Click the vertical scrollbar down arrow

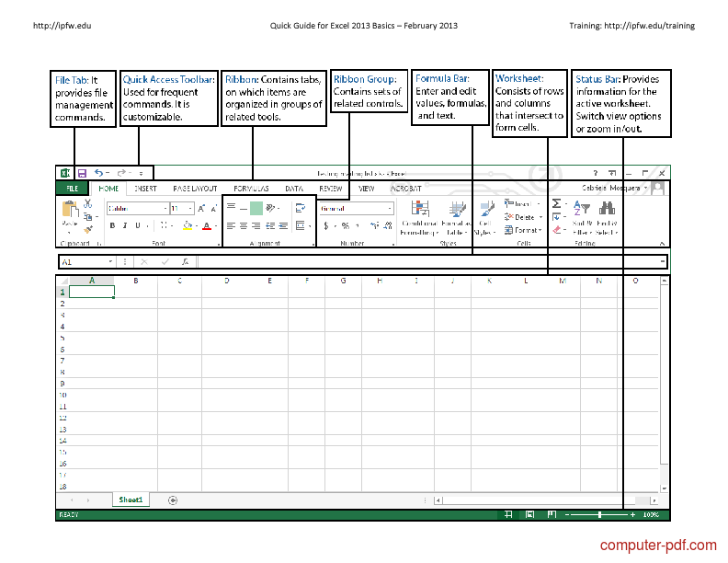tap(665, 488)
